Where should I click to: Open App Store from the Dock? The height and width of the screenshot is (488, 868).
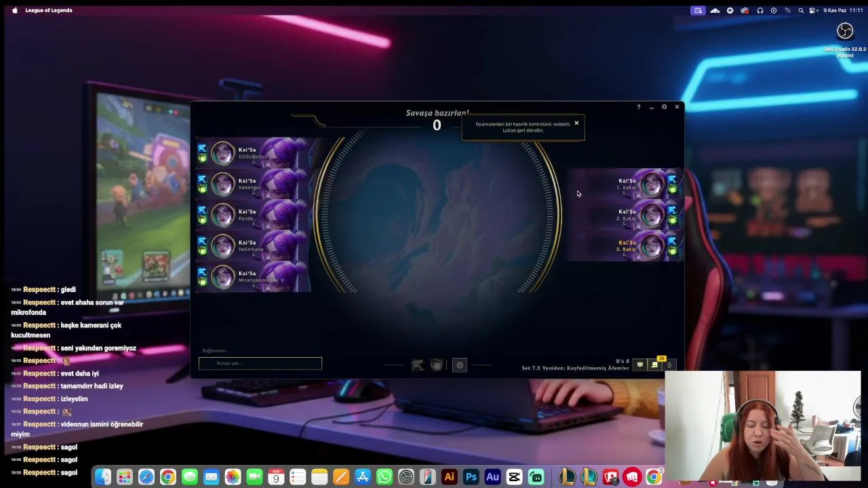point(363,477)
